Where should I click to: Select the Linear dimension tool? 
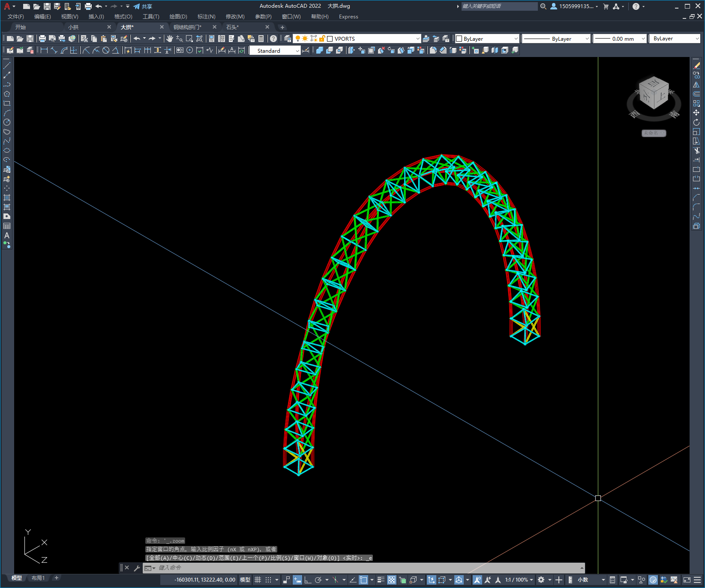pyautogui.click(x=44, y=51)
